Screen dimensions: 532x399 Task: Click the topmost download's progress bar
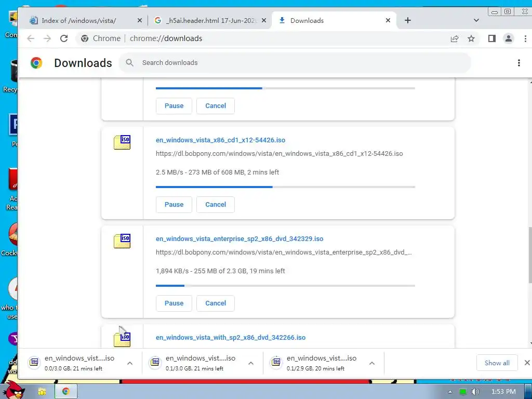coord(285,88)
